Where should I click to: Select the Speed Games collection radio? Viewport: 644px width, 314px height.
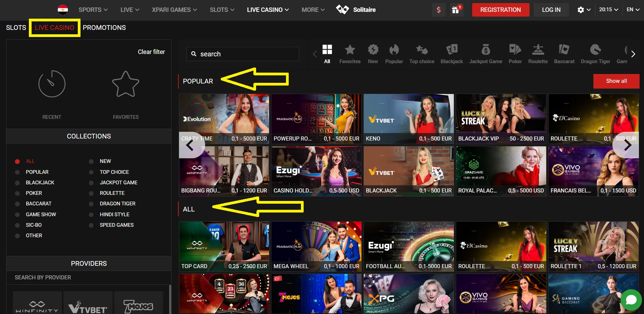click(x=91, y=225)
